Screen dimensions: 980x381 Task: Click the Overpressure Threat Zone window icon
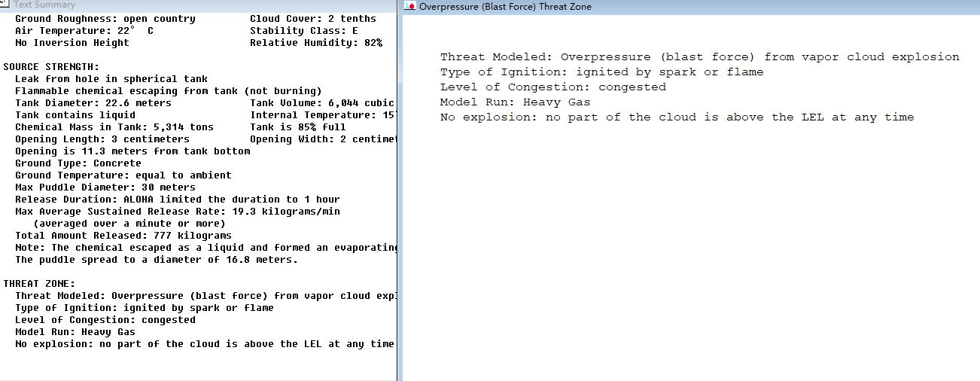[410, 6]
